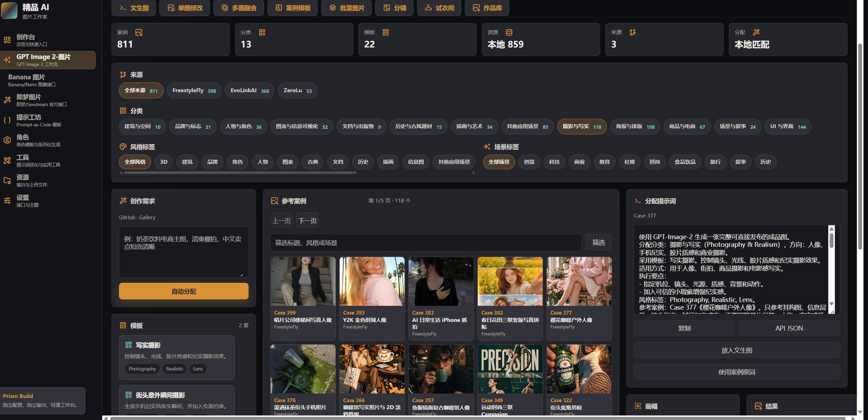Click the branch icon on 来源 3 card
This screenshot has height=420, width=868.
coord(633,32)
